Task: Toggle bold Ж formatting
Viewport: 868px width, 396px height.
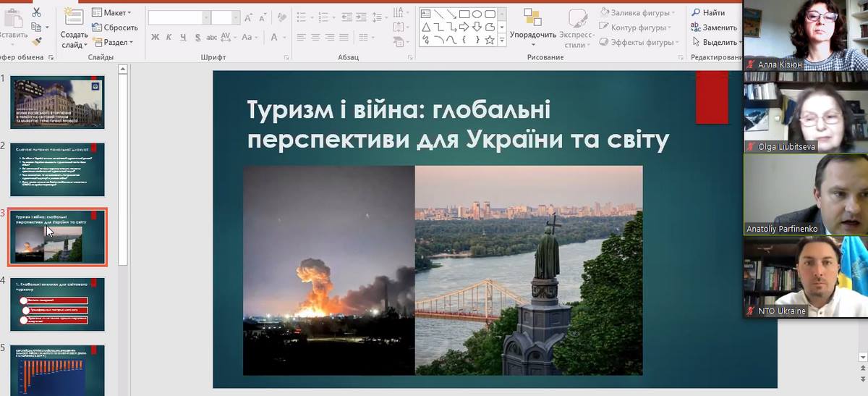Action: pos(155,38)
